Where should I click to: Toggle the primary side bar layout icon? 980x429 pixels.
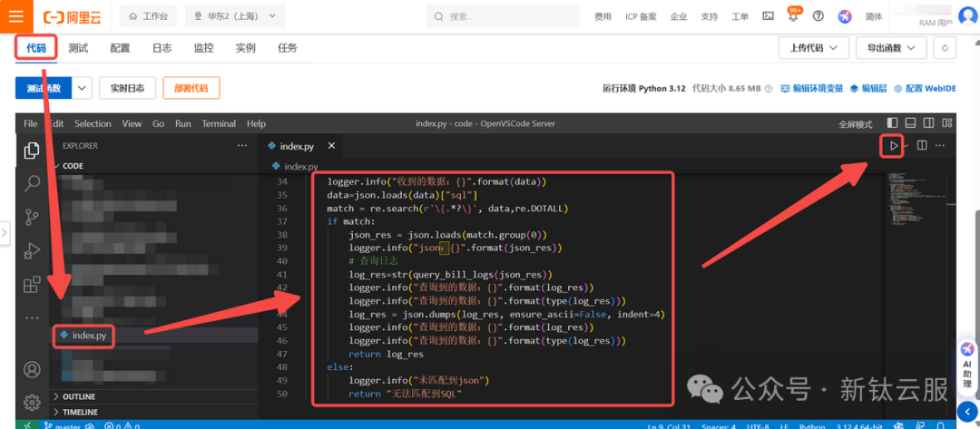coord(893,123)
